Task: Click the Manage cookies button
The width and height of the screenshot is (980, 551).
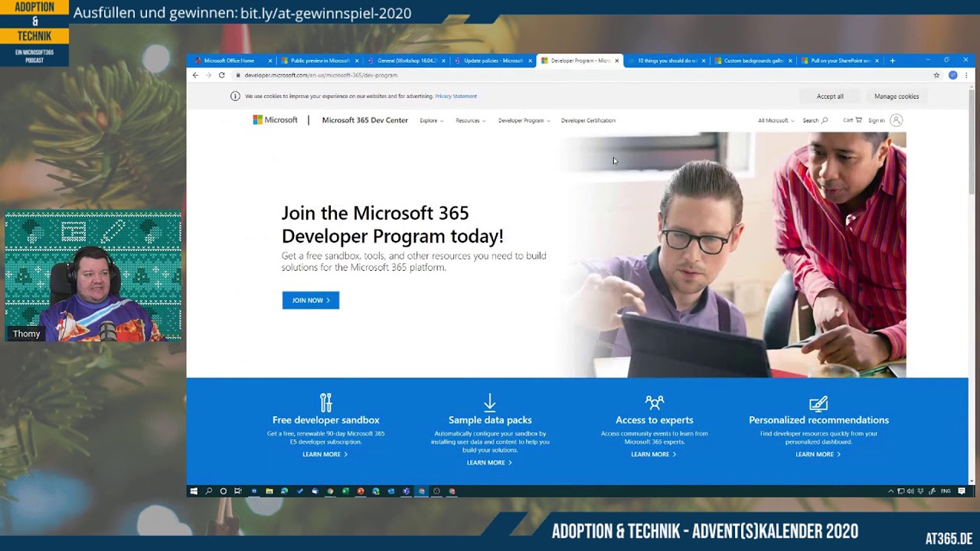Action: (897, 96)
